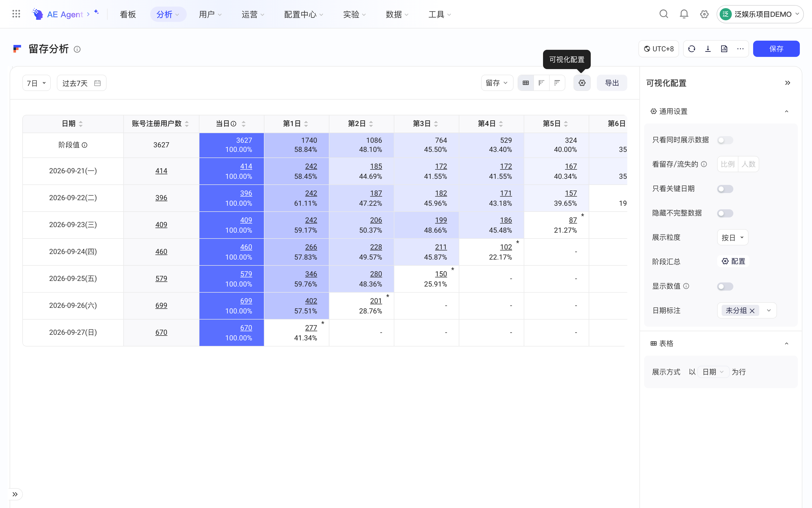Open the app grid launcher icon
This screenshot has width=812, height=508.
click(16, 14)
